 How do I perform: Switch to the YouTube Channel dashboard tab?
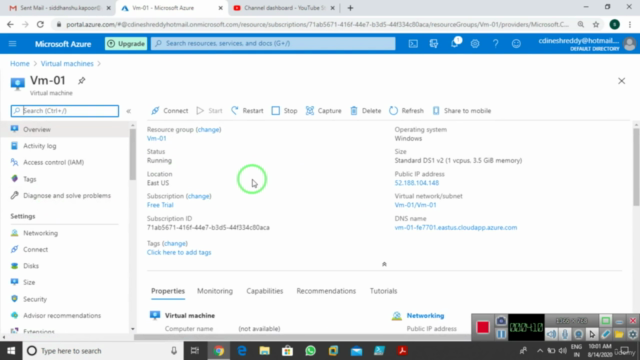(x=284, y=8)
